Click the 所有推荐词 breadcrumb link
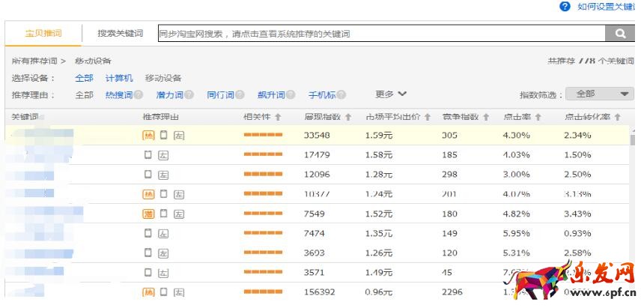 coord(34,61)
